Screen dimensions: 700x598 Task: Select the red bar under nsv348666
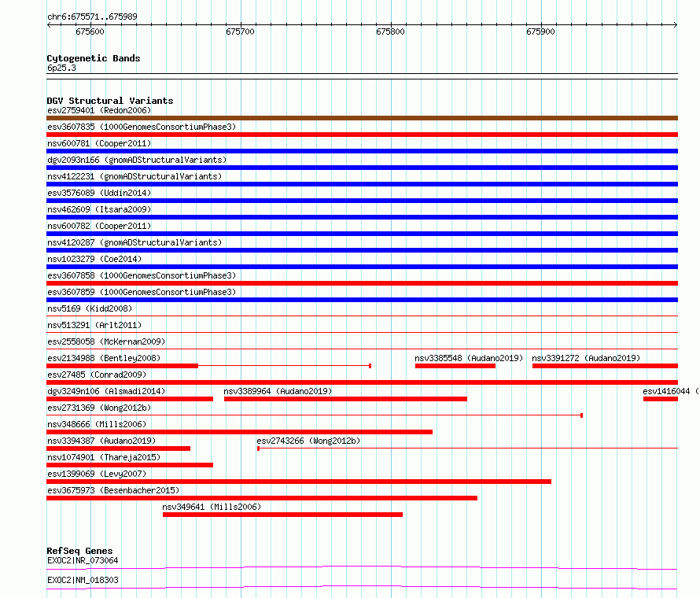coord(239,432)
